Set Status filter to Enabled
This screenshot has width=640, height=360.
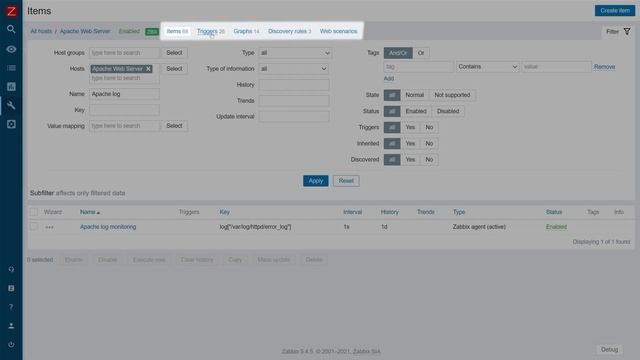point(416,111)
